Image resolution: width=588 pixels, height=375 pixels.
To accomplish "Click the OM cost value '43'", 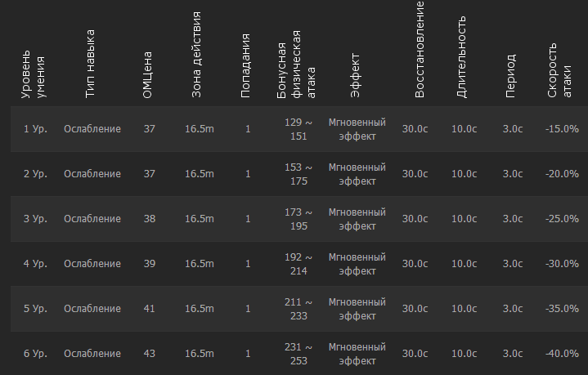I will coord(149,354).
